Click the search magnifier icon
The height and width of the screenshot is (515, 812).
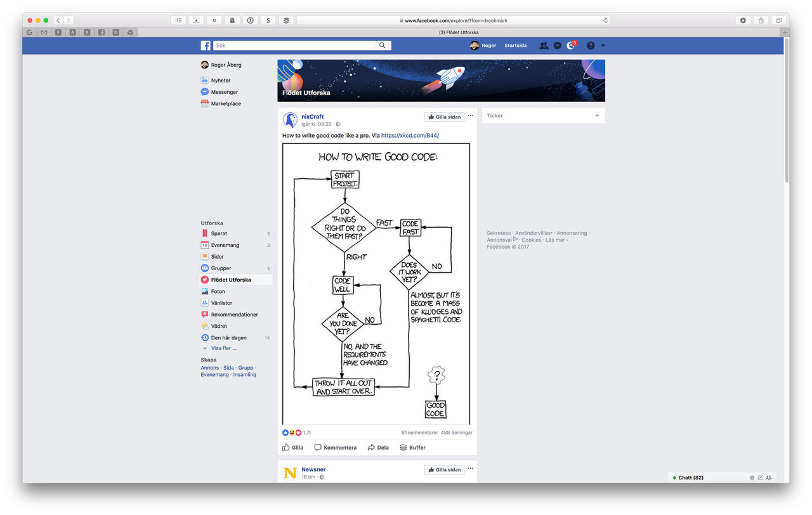pos(382,46)
